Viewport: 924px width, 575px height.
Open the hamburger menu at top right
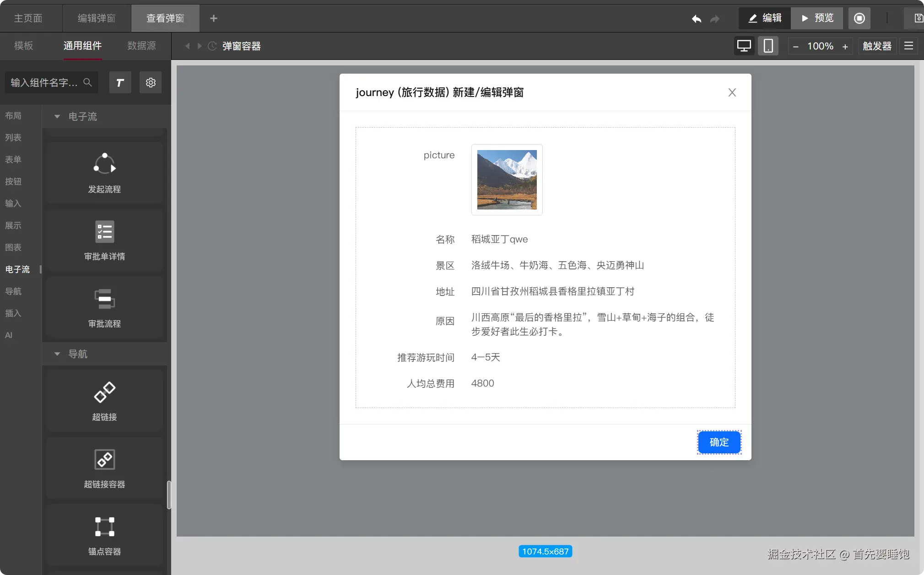pos(909,46)
